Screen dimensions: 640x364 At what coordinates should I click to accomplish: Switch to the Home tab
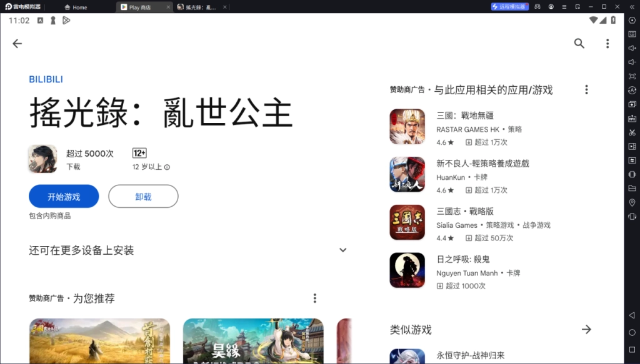[76, 7]
